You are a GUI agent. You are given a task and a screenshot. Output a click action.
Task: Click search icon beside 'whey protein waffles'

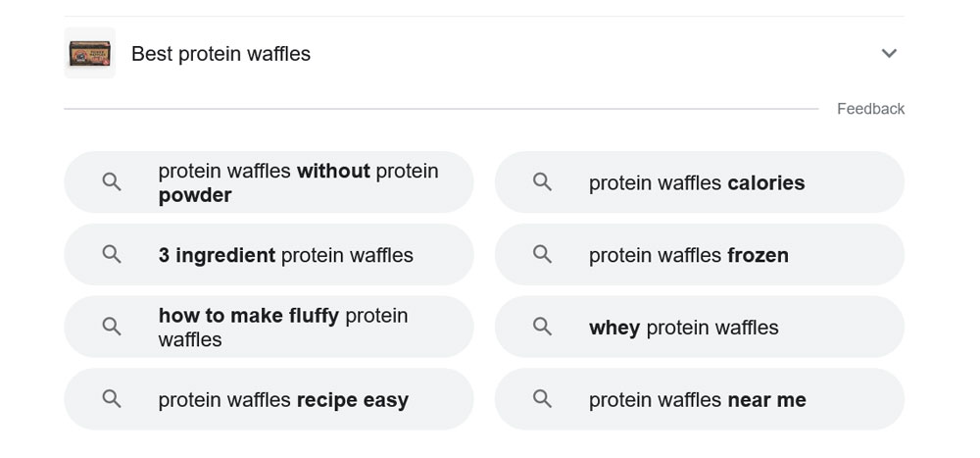click(542, 326)
